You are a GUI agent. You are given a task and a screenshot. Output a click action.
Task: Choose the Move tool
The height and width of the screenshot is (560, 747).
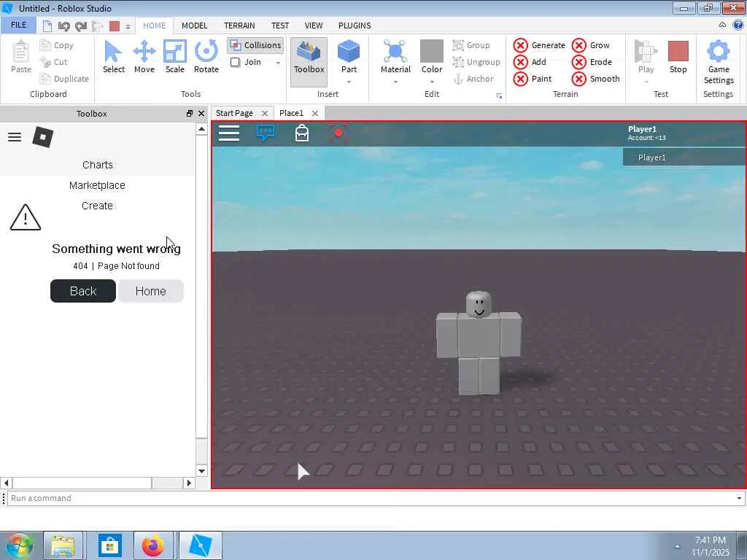tap(144, 57)
